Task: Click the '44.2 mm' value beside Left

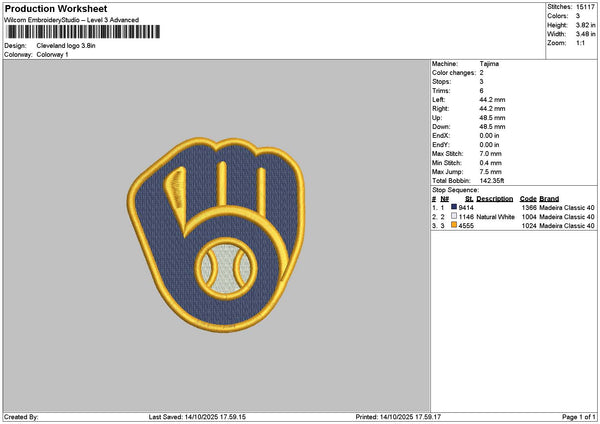Action: (x=492, y=99)
